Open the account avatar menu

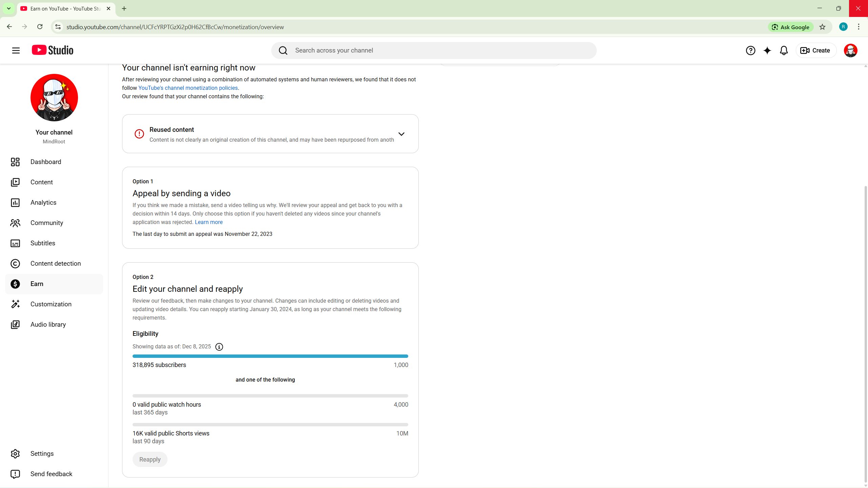pyautogui.click(x=850, y=50)
